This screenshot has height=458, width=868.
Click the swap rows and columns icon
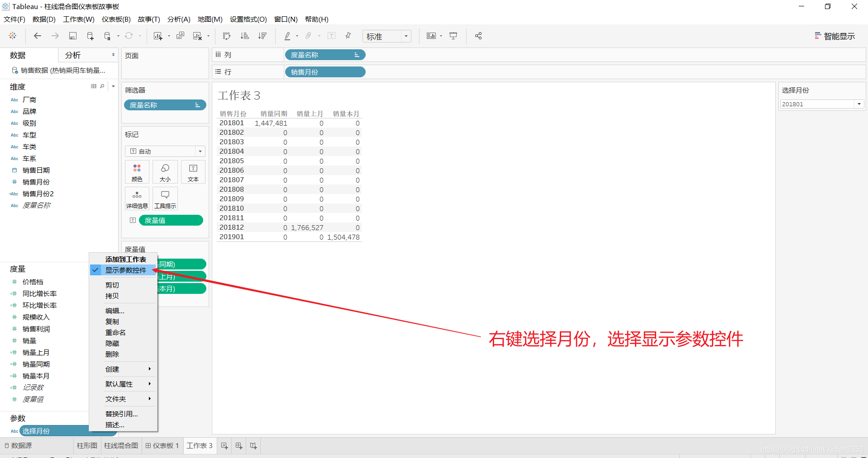click(227, 36)
